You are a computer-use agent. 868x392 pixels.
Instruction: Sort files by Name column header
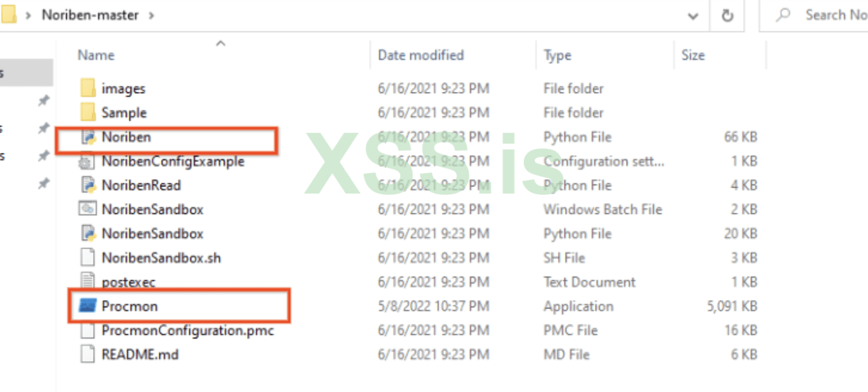pyautogui.click(x=96, y=55)
